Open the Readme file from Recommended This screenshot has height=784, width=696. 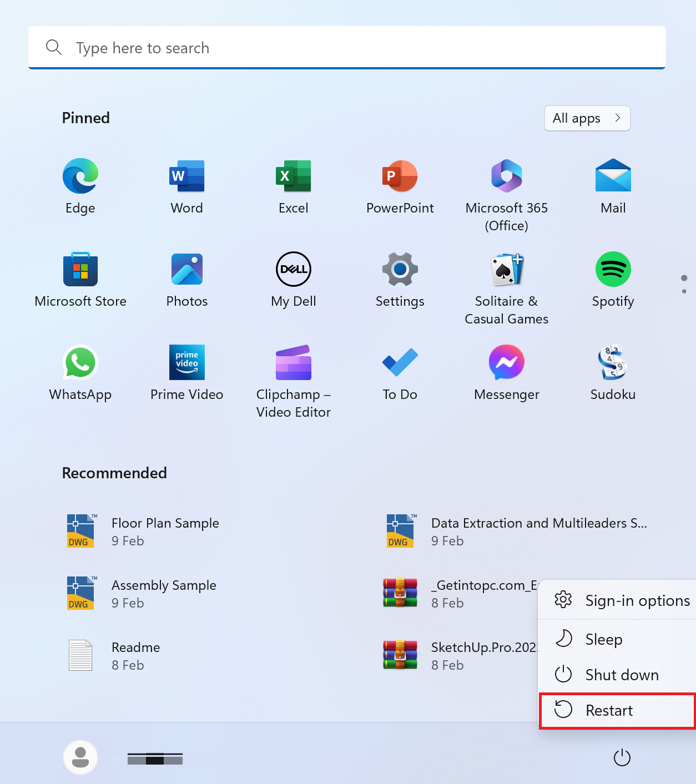[135, 655]
